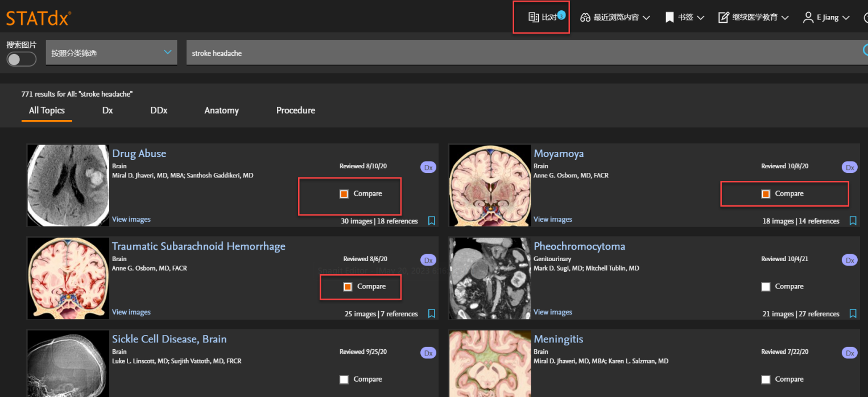The height and width of the screenshot is (397, 868).
Task: Open the category filter (按照分类筛选) dropdown
Action: point(111,52)
